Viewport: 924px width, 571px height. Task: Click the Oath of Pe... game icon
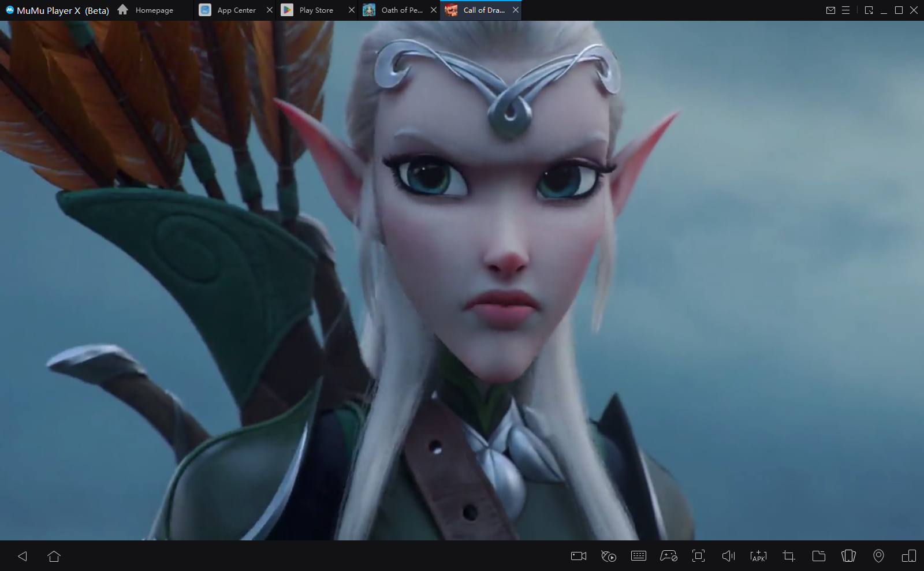pyautogui.click(x=369, y=10)
